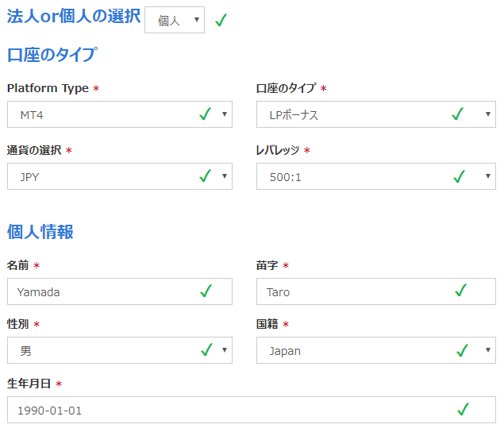Image resolution: width=504 pixels, height=432 pixels.
Task: Click the green checkmark in レバレッジ field
Action: (x=457, y=176)
